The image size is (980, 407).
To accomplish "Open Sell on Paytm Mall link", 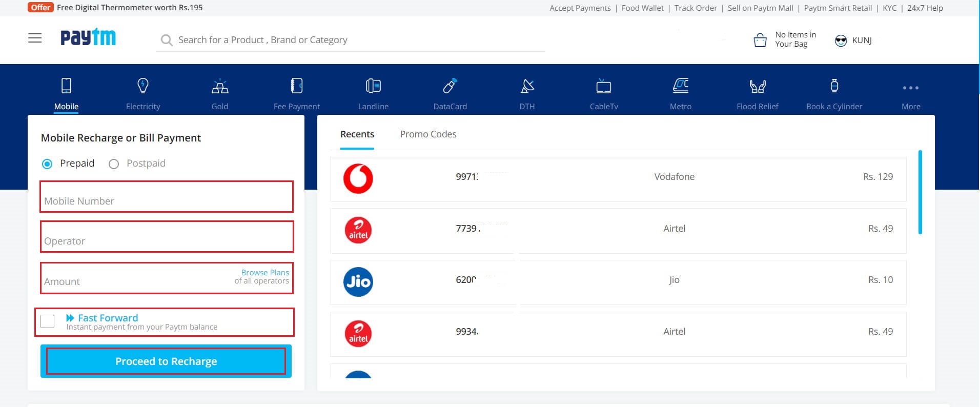I will (761, 8).
